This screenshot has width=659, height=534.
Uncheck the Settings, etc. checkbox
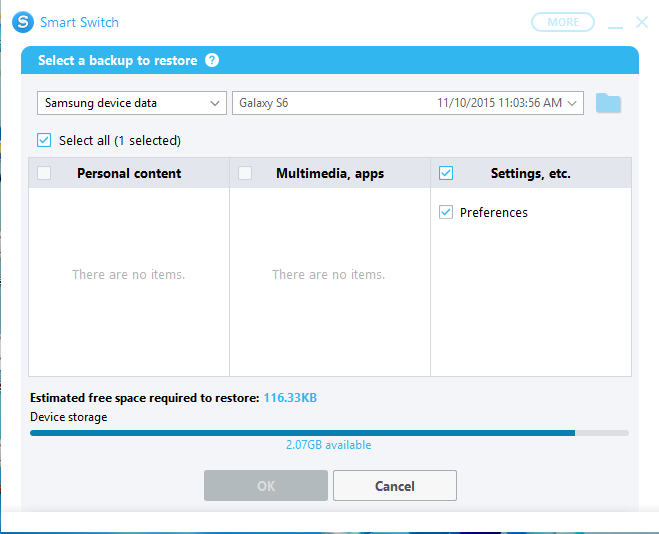[446, 173]
